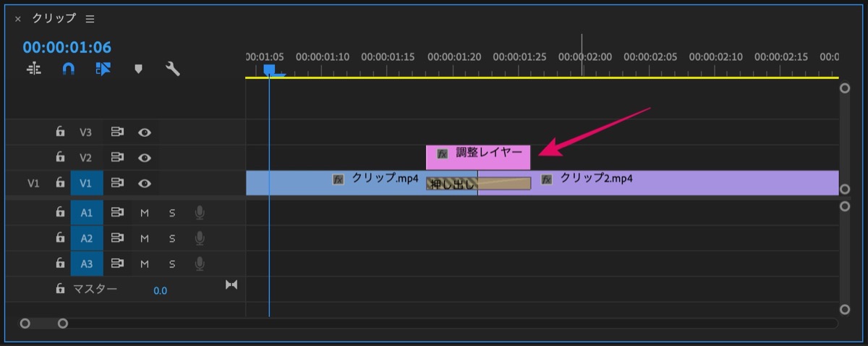The image size is (868, 346).
Task: Enable voice-over record on A3
Action: 199,263
